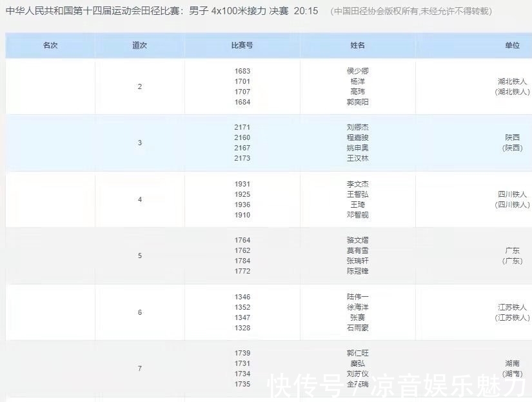Select athlete name 李文杰

358,184
